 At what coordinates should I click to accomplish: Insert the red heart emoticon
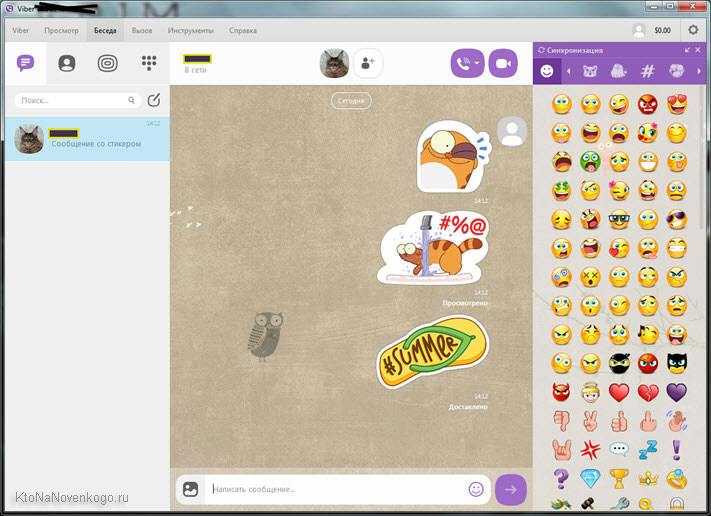click(x=619, y=392)
